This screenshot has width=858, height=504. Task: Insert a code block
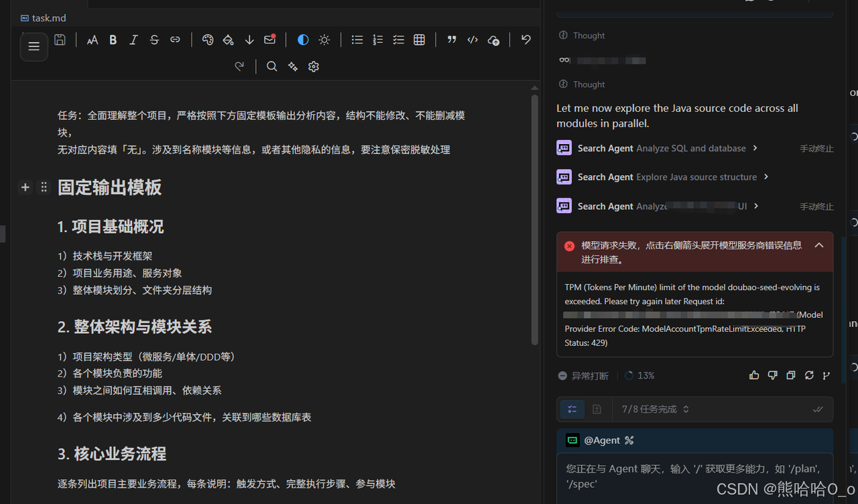(x=473, y=40)
